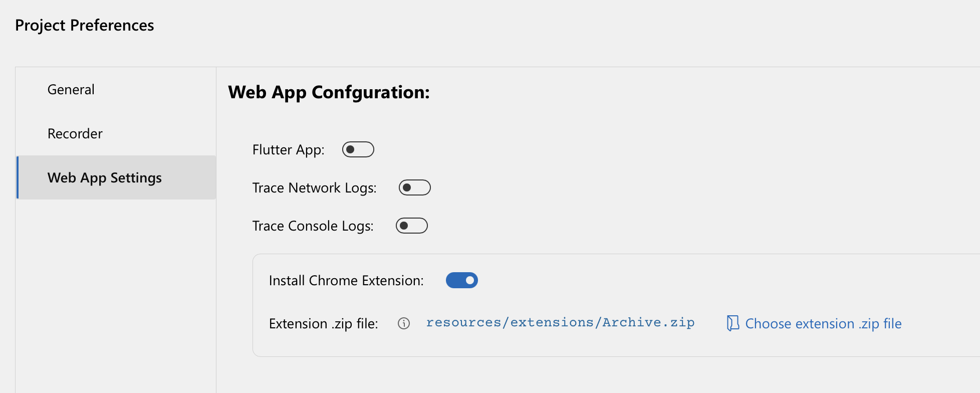Click the resources/extensions/Archive.zip path
980x393 pixels.
click(560, 322)
